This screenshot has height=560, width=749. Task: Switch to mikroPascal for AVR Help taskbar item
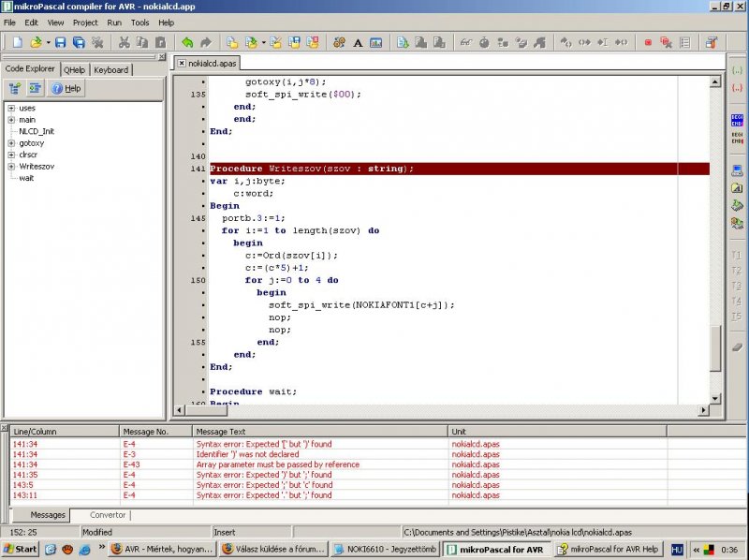[609, 549]
